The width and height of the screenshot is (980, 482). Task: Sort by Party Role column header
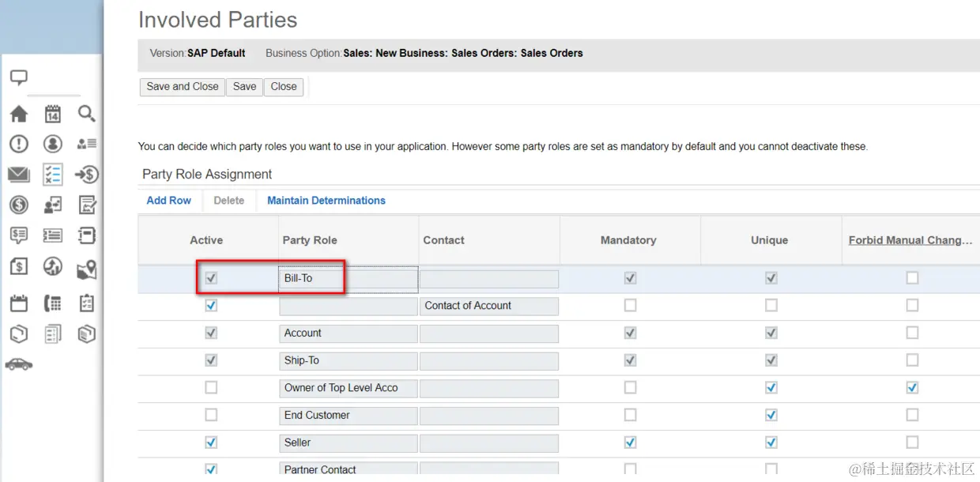[x=310, y=240]
